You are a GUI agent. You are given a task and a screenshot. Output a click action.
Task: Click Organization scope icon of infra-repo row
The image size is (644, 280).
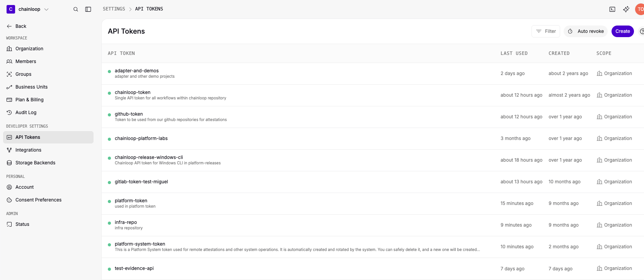point(600,225)
